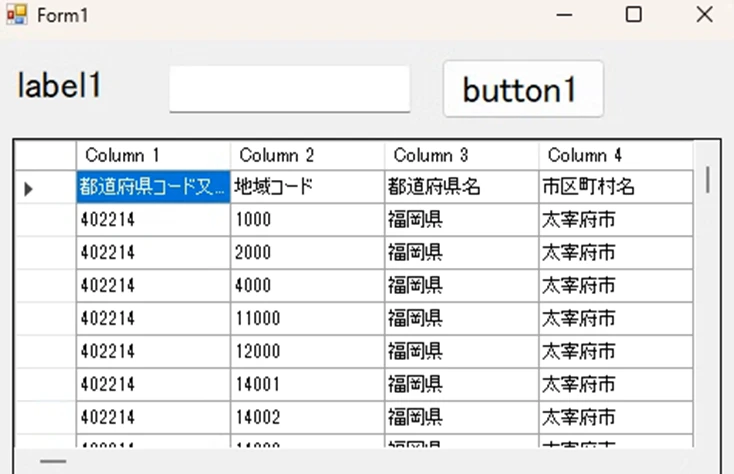Focus the empty text box beside label1

coord(289,89)
